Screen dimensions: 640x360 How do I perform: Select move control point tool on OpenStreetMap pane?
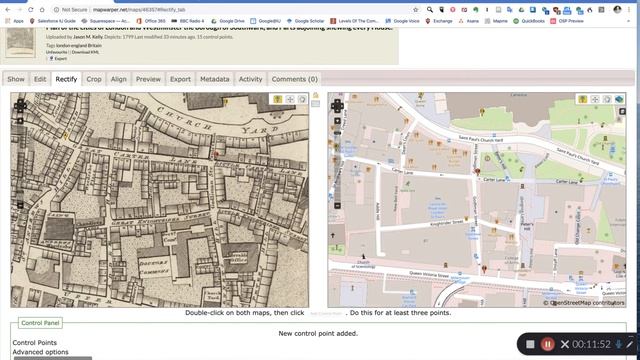(595, 100)
